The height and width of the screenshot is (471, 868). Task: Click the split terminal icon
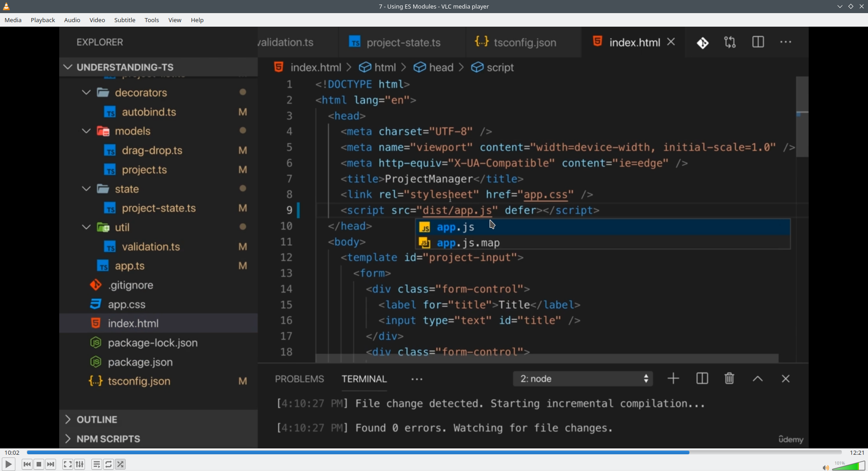coord(702,378)
